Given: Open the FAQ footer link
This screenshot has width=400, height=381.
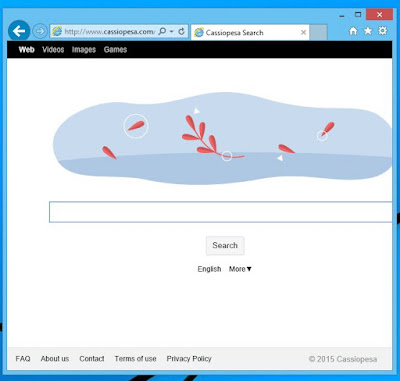Looking at the screenshot, I should [23, 359].
